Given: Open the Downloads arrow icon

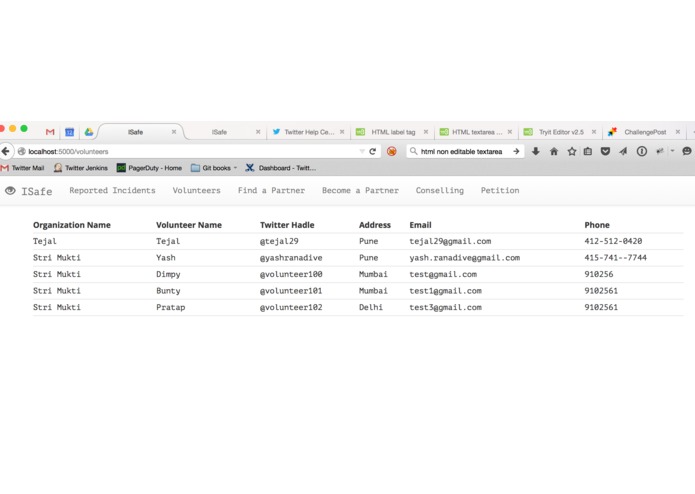Looking at the screenshot, I should click(536, 151).
